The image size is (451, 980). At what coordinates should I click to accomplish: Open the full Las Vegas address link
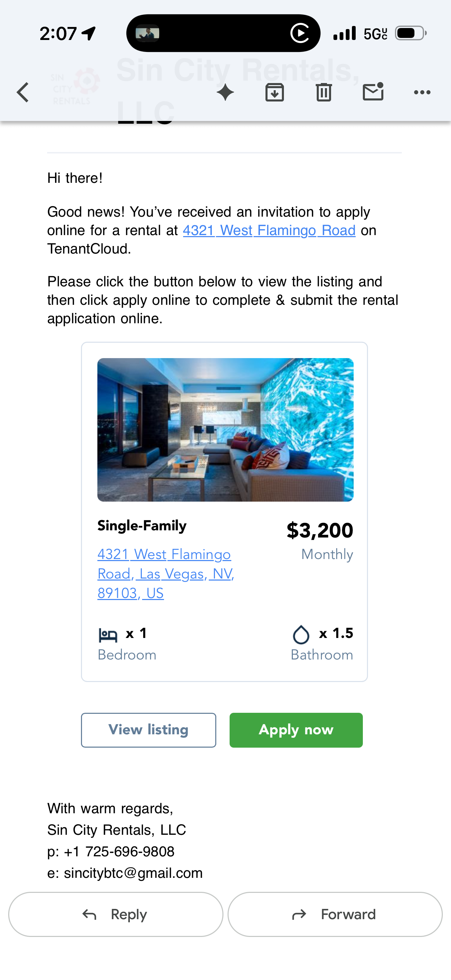pyautogui.click(x=165, y=574)
